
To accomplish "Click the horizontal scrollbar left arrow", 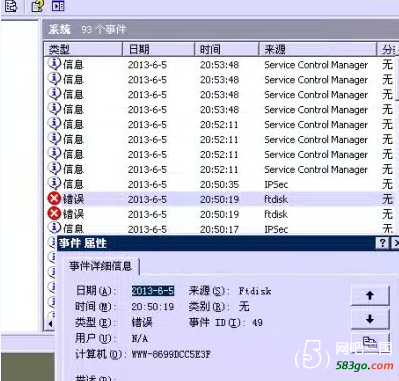I will point(50,323).
